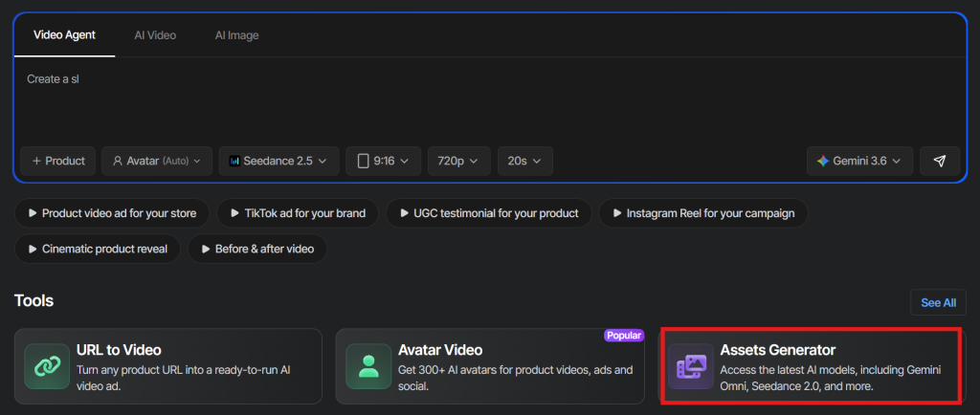Click the send paper-plane icon
980x415 pixels.
940,161
